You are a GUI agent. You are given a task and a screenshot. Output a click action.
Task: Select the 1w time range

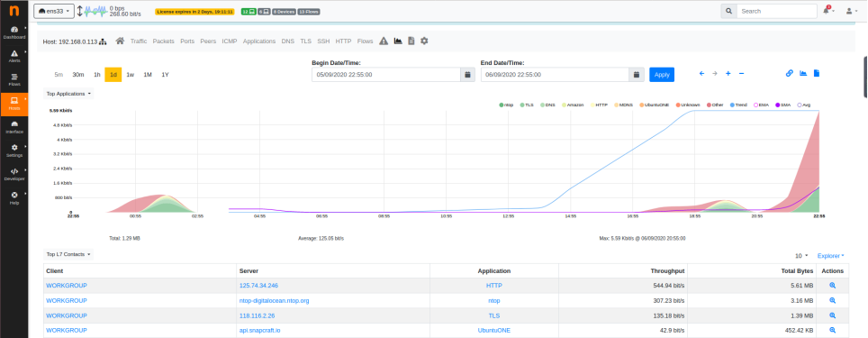coord(130,74)
